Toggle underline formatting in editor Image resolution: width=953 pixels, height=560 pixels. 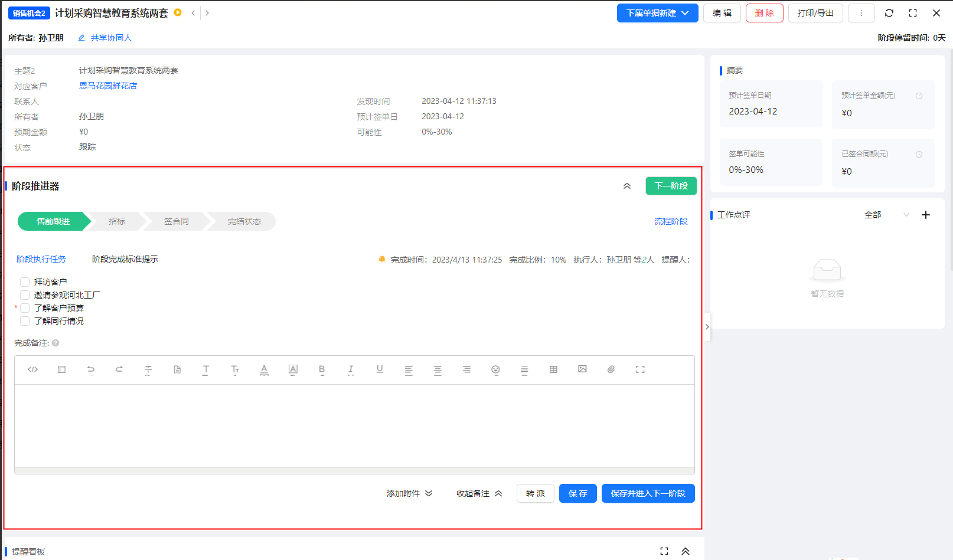pos(380,369)
